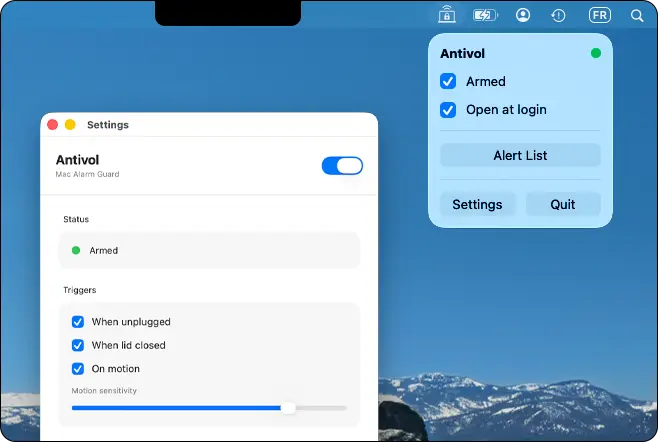Click the green Armed status dot in Settings
Image resolution: width=658 pixels, height=442 pixels.
click(x=76, y=250)
